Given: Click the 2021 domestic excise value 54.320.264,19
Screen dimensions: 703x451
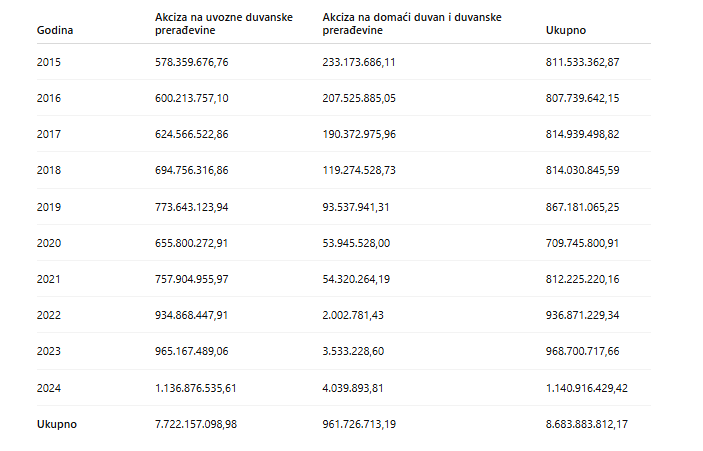Looking at the screenshot, I should point(356,279).
